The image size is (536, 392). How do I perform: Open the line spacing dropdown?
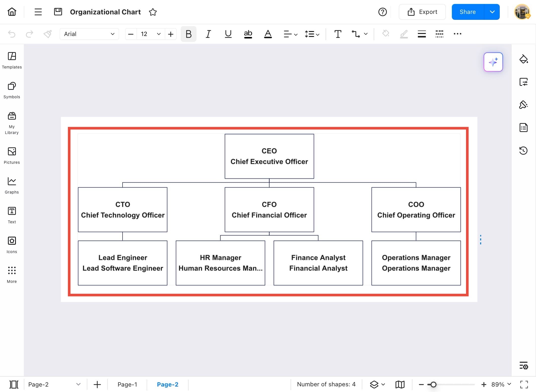[312, 34]
